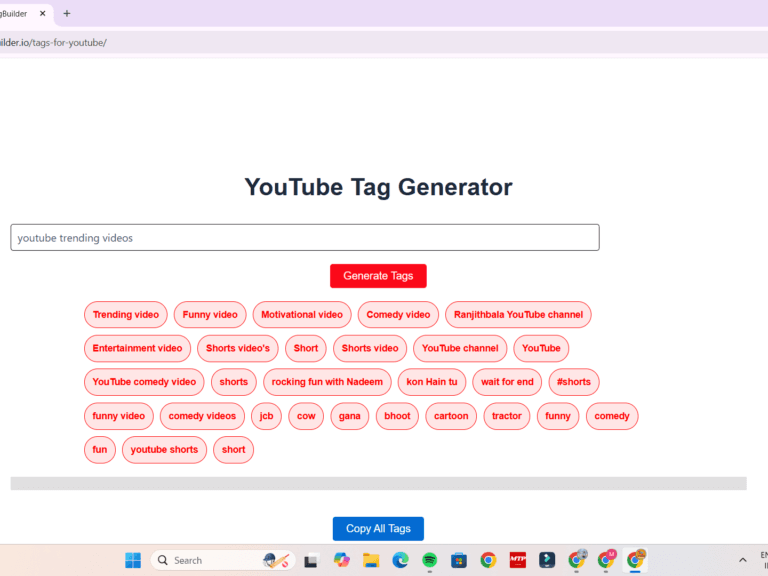768x576 pixels.
Task: Select the Entertainment video tag
Action: [x=137, y=348]
